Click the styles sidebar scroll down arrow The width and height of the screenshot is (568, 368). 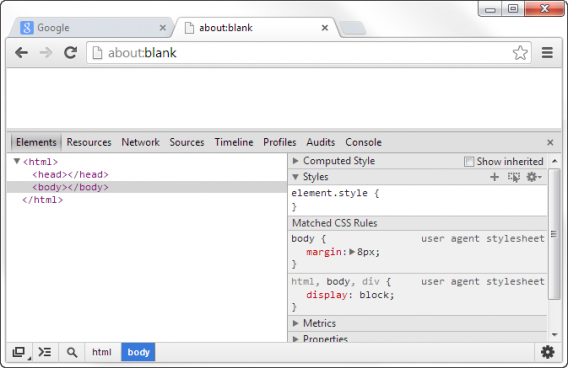(x=555, y=335)
